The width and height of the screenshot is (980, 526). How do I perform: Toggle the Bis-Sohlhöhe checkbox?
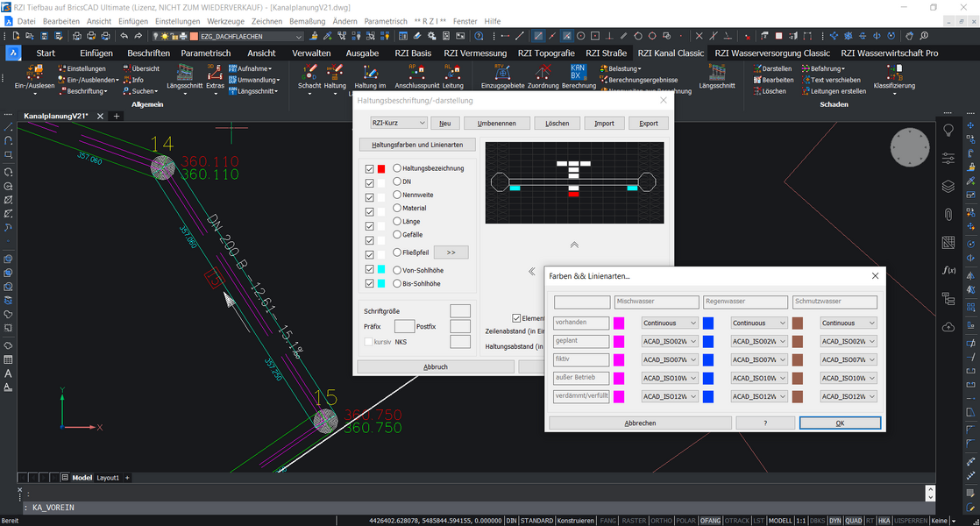click(x=369, y=284)
